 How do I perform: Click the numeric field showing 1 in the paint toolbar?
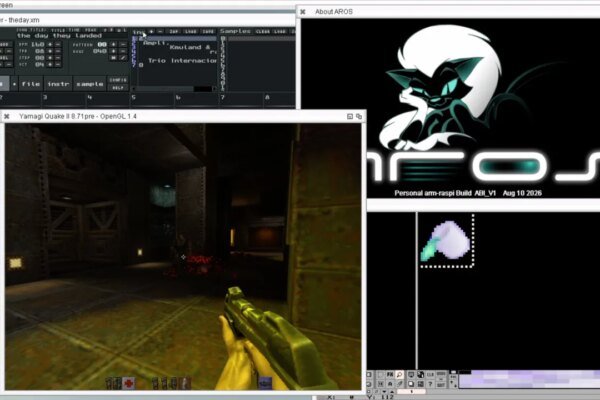pos(411,392)
